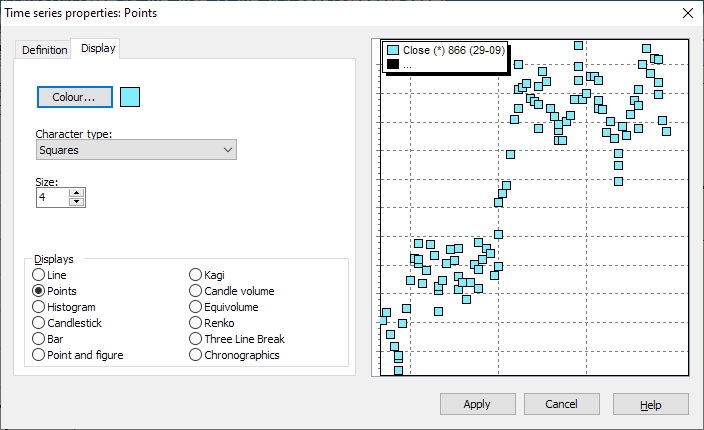
Task: Choose the Chronographics display option
Action: pos(195,355)
